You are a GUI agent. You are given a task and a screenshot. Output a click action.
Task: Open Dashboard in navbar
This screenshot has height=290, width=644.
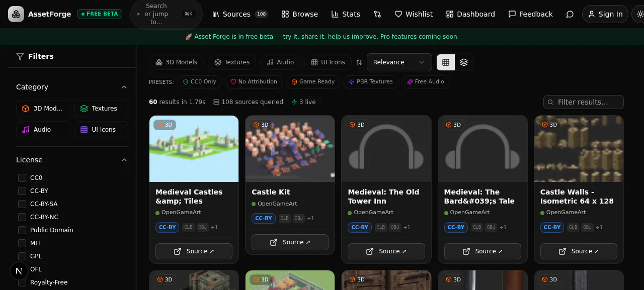[x=470, y=14]
